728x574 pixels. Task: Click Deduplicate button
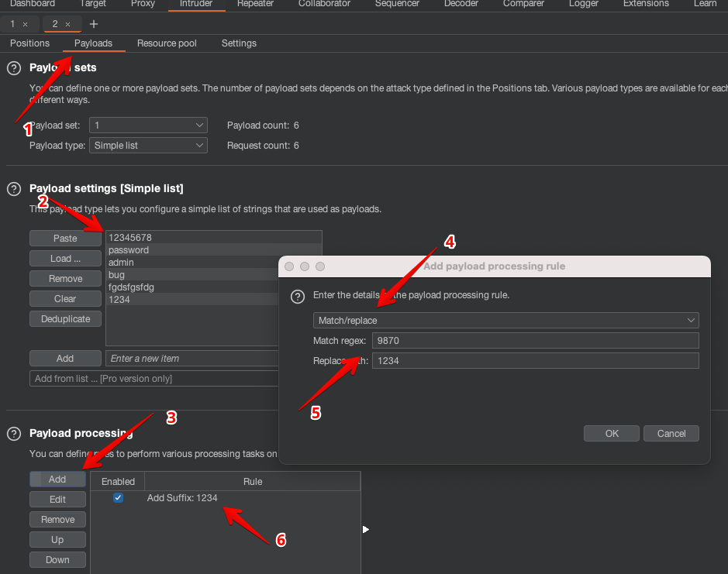tap(65, 319)
